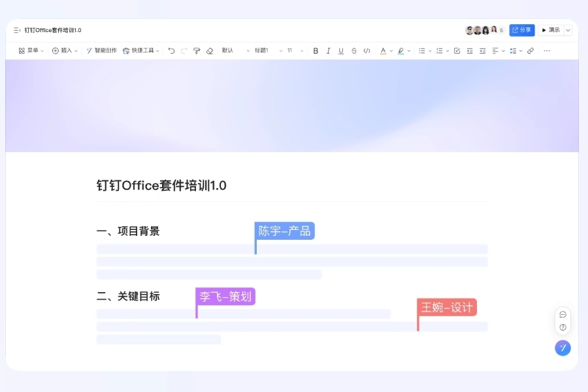
Task: Clear formatting with the eraser icon
Action: [210, 51]
